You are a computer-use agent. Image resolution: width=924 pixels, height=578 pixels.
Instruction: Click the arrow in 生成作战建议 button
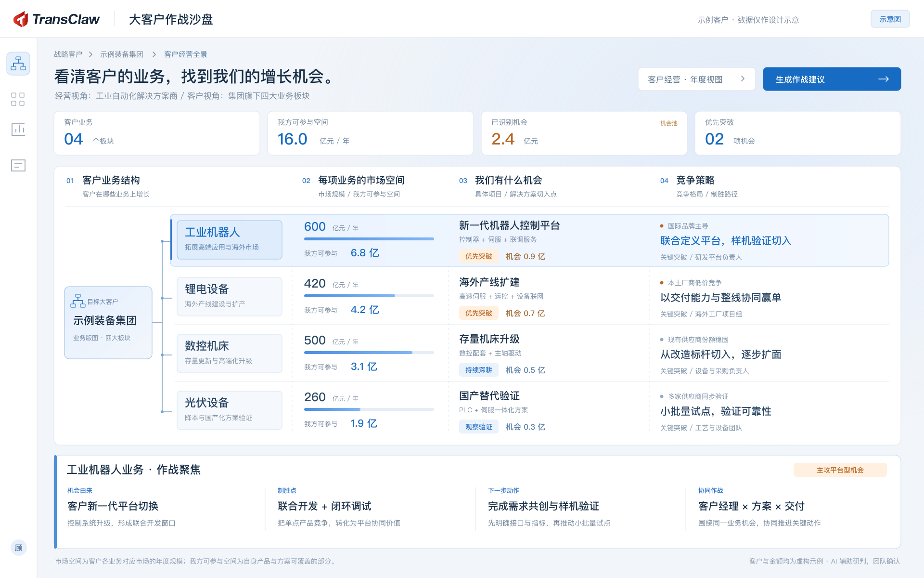pos(883,79)
